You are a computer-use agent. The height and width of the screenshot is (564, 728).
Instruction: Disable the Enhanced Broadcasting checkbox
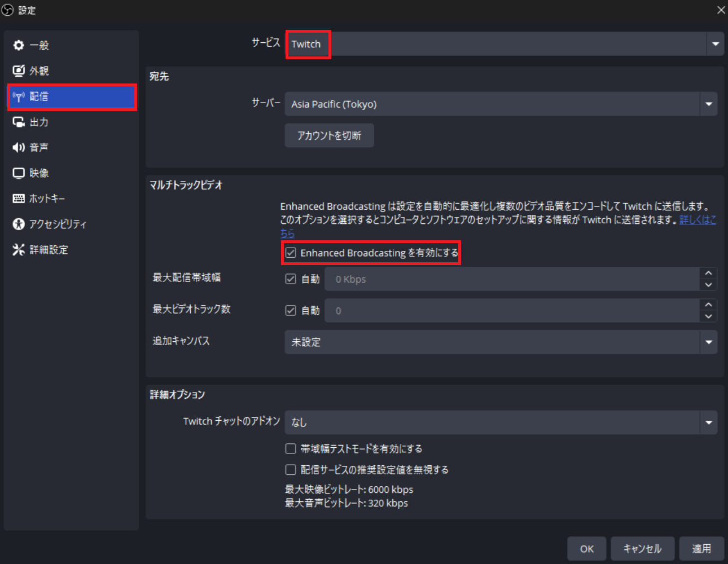point(291,253)
